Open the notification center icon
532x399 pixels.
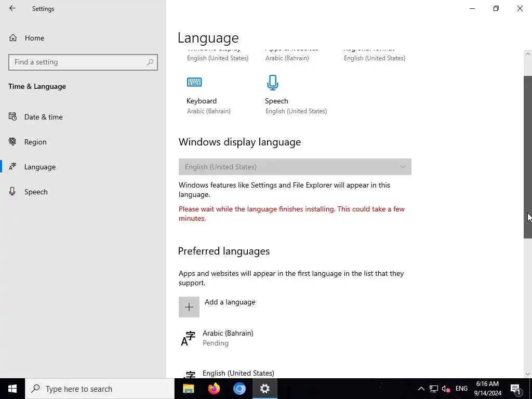516,389
